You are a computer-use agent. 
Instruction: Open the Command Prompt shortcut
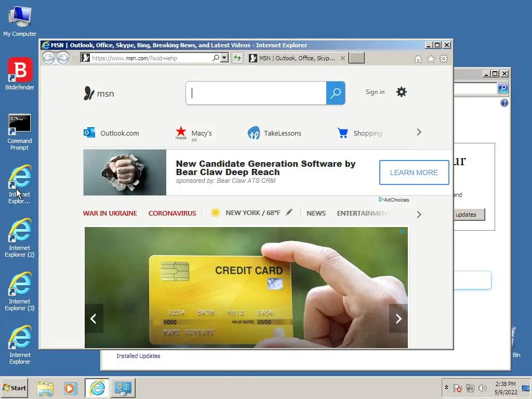20,132
